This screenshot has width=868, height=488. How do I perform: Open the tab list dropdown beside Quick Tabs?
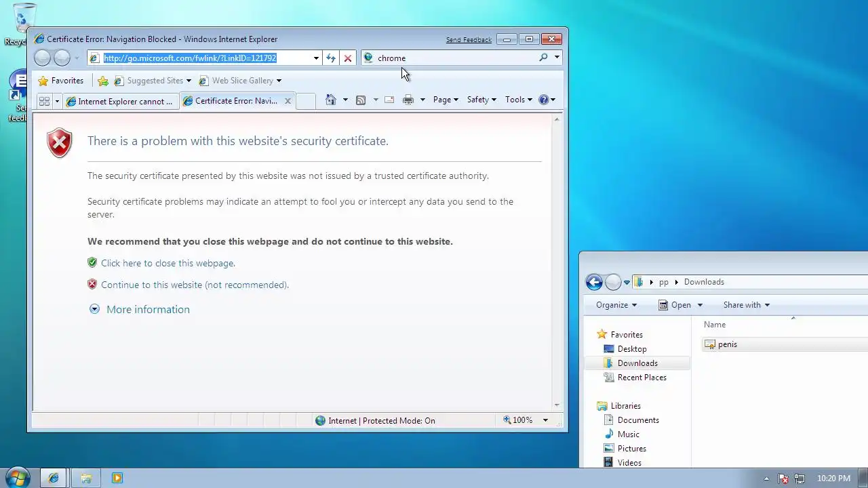click(x=57, y=101)
